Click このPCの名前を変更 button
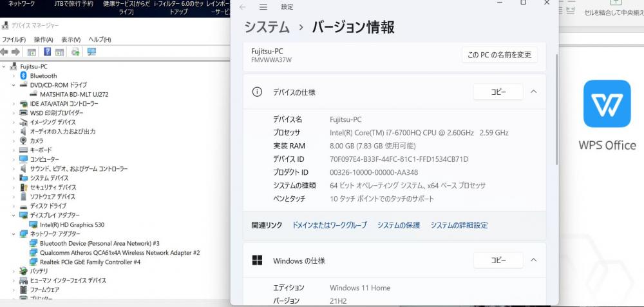Image resolution: width=644 pixels, height=307 pixels. click(x=500, y=55)
